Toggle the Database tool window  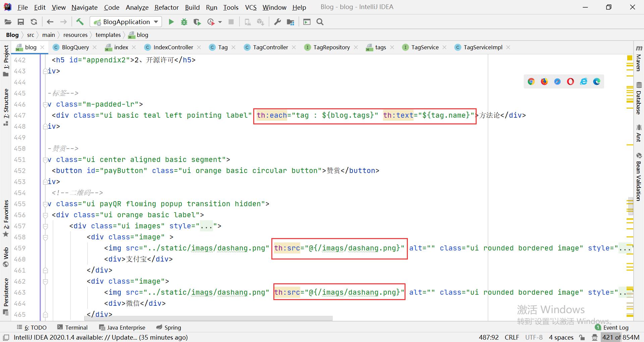639,98
